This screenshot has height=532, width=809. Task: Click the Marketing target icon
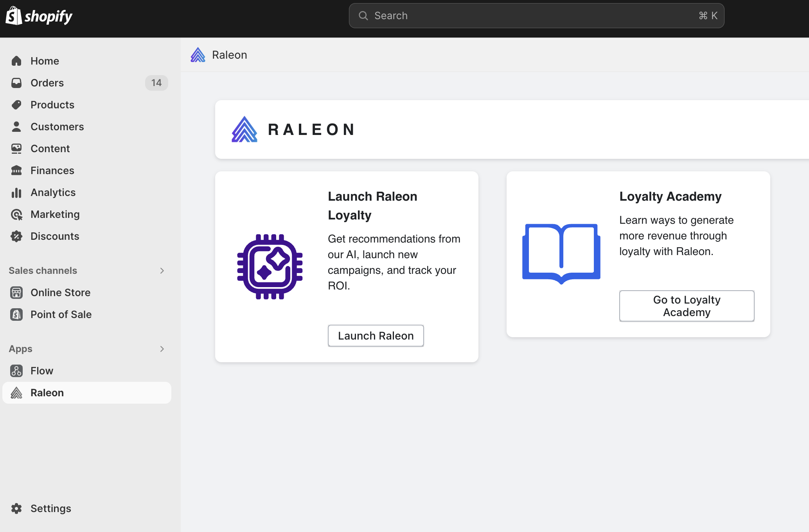point(16,214)
